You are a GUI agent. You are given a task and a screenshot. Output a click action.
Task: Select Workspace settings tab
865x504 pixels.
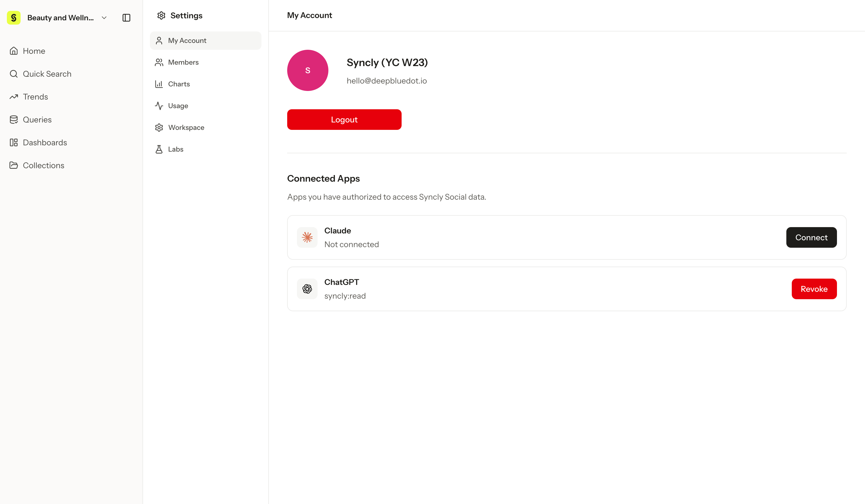click(206, 127)
